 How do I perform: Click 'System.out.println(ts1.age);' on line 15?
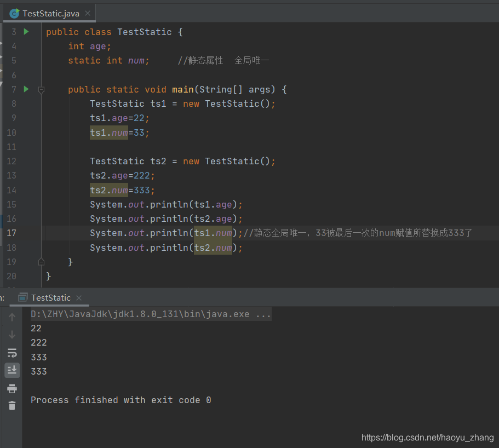coord(166,204)
